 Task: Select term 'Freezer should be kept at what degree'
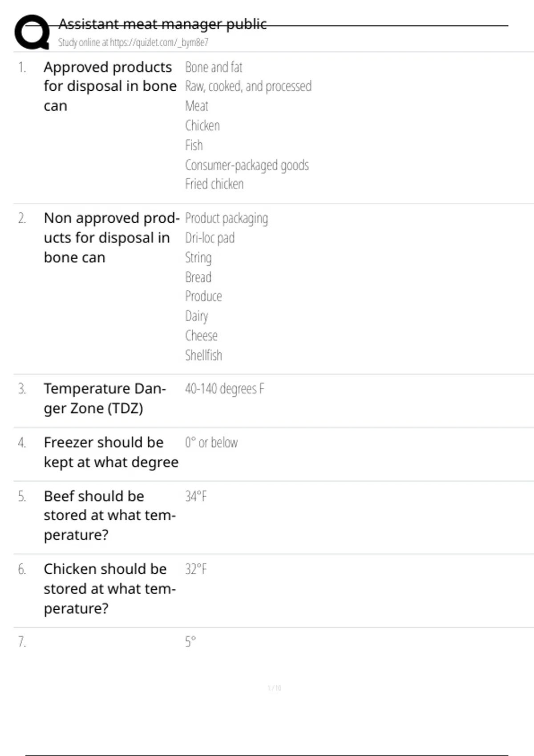[x=111, y=452]
